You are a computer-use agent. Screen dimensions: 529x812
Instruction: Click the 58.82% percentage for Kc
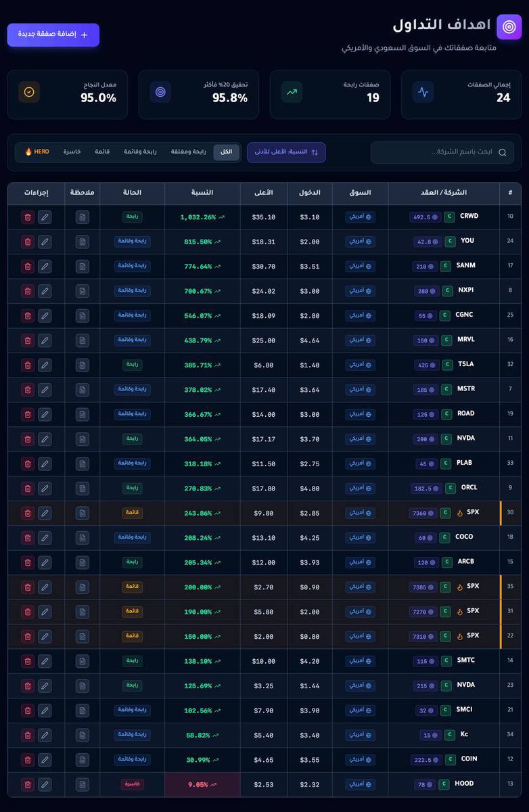(198, 736)
